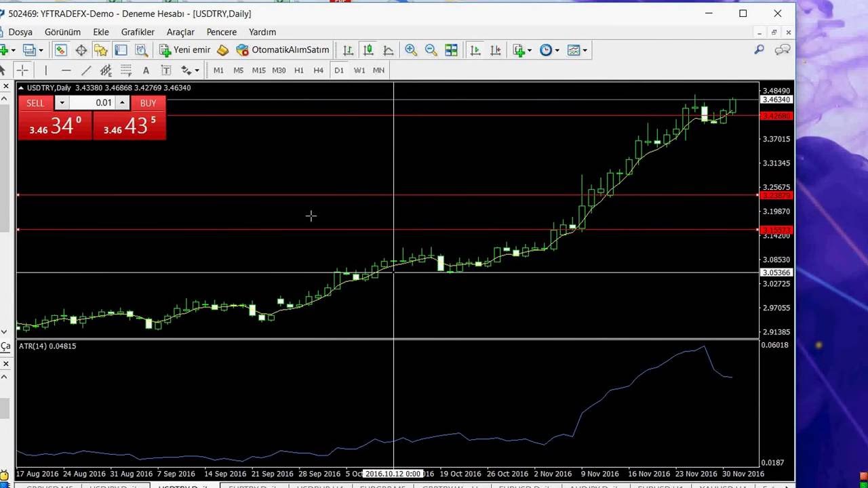Zoom out of the chart
Image resolution: width=868 pixels, height=488 pixels.
431,50
